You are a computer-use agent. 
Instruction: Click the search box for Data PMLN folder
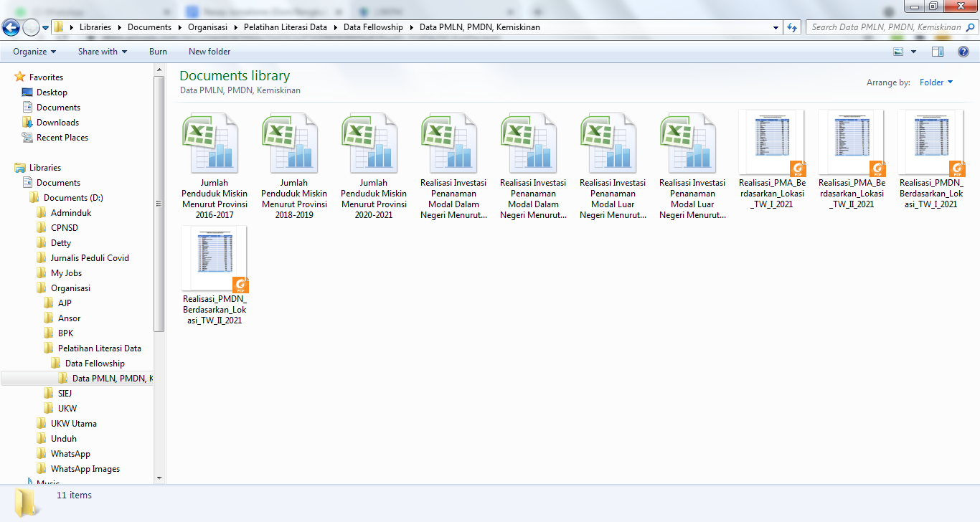[x=885, y=27]
